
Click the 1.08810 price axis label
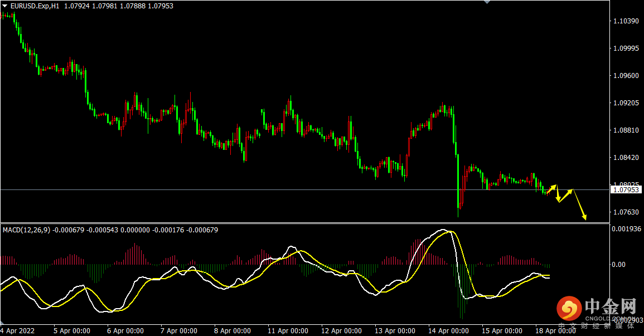click(626, 130)
